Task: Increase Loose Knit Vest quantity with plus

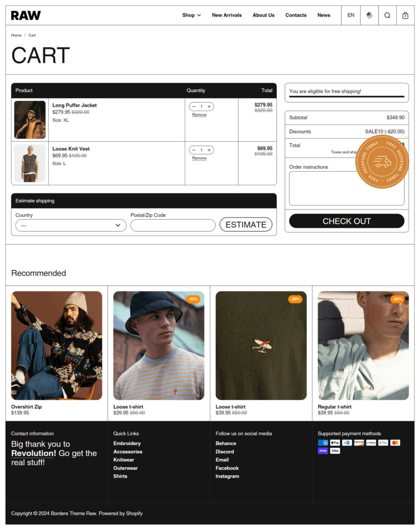Action: (209, 150)
